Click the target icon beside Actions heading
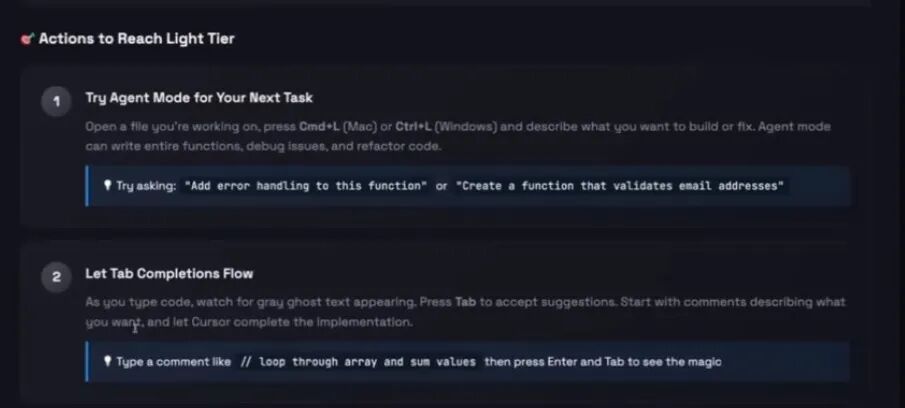This screenshot has height=408, width=905. pos(27,39)
